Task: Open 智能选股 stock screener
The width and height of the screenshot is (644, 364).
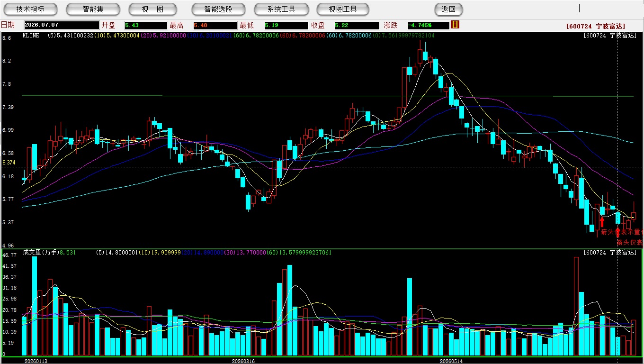Action: click(218, 9)
